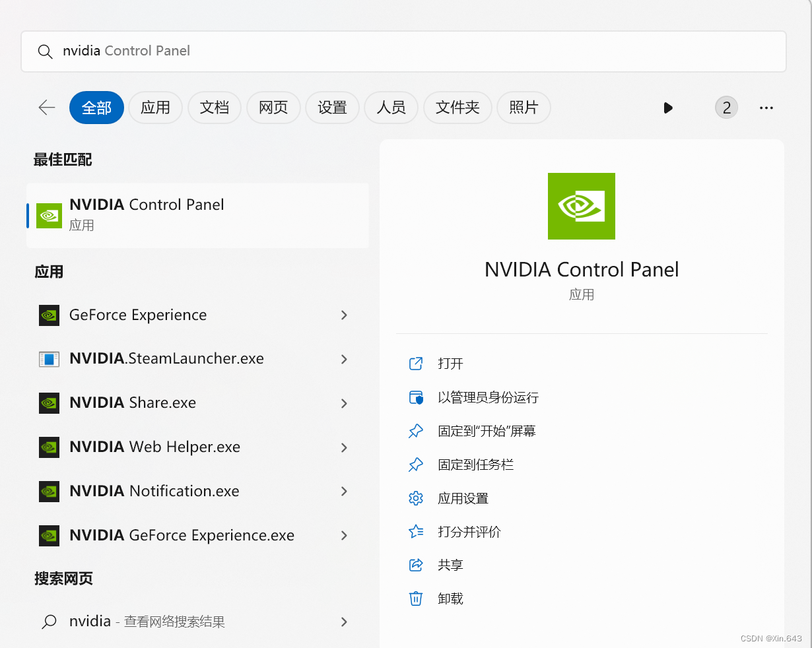The width and height of the screenshot is (812, 648).
Task: Expand the nvidia web search chevron
Action: (344, 622)
